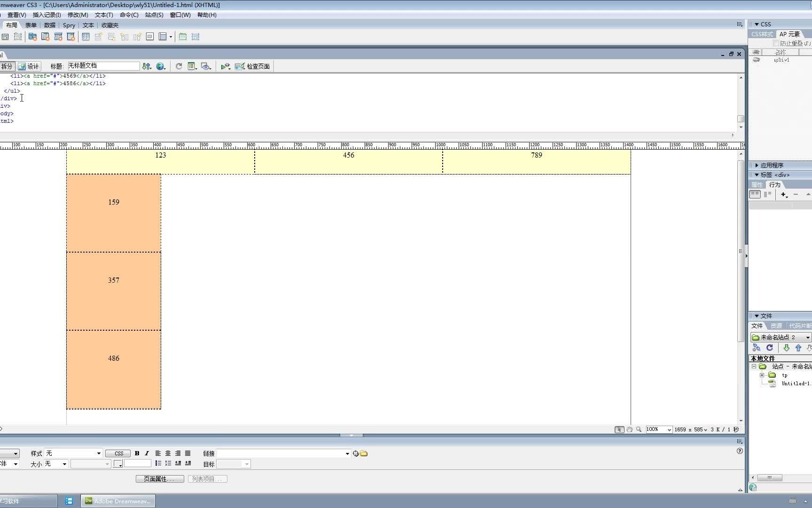Open the 站点(S) Site menu
The image size is (812, 508).
coord(154,15)
